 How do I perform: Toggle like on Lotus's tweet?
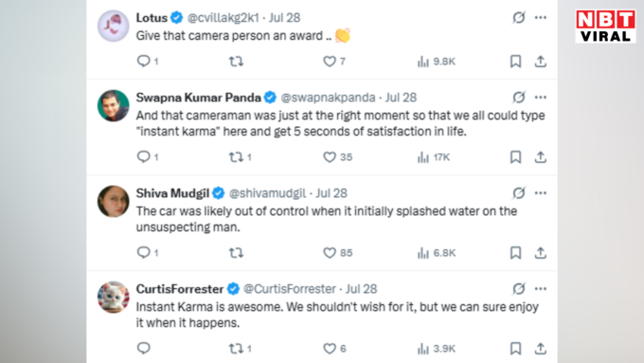coord(334,62)
